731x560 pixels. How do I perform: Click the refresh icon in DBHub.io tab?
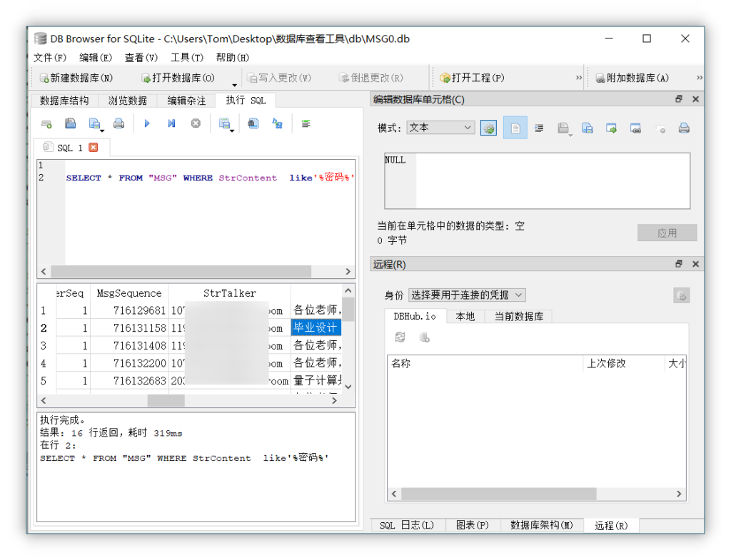400,337
